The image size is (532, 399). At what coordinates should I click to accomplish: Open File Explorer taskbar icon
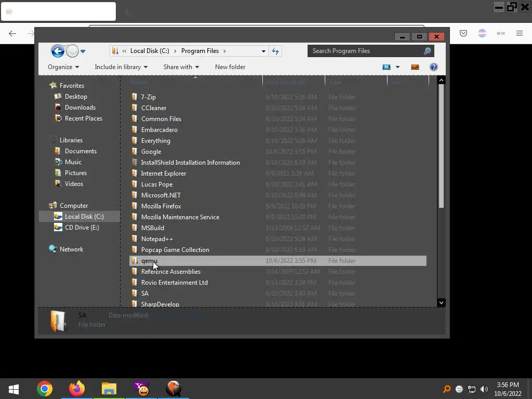click(x=109, y=389)
